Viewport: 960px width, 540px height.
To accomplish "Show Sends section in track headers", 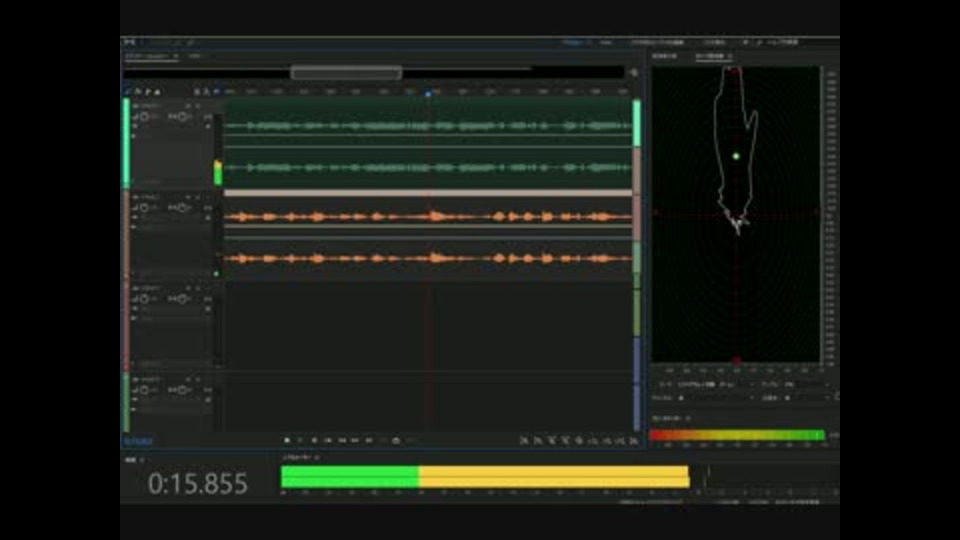I will (x=148, y=91).
